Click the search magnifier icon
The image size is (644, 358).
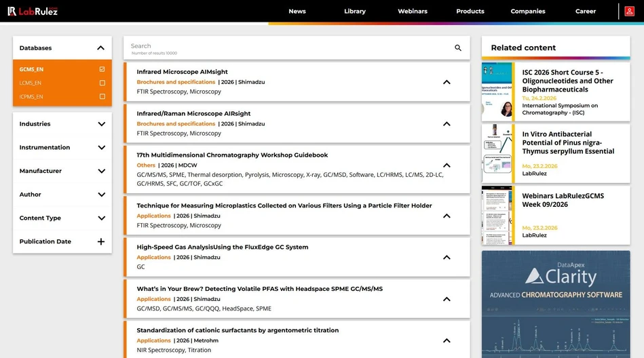pyautogui.click(x=458, y=48)
